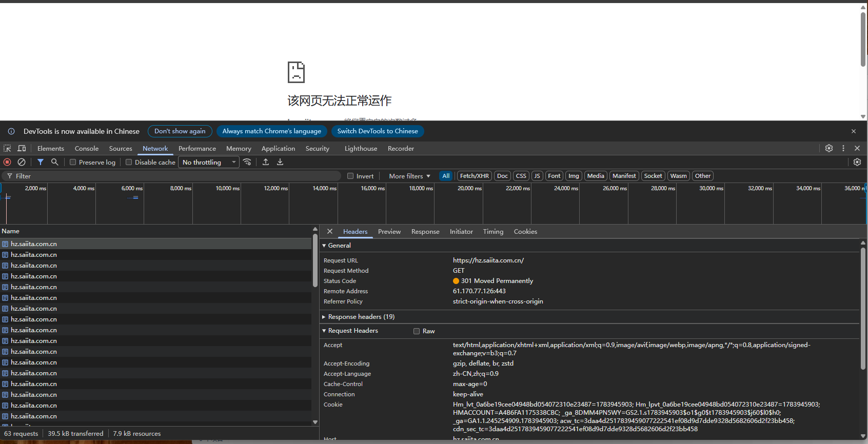Click the request list scrollbar thumb
868x444 pixels.
[315, 260]
